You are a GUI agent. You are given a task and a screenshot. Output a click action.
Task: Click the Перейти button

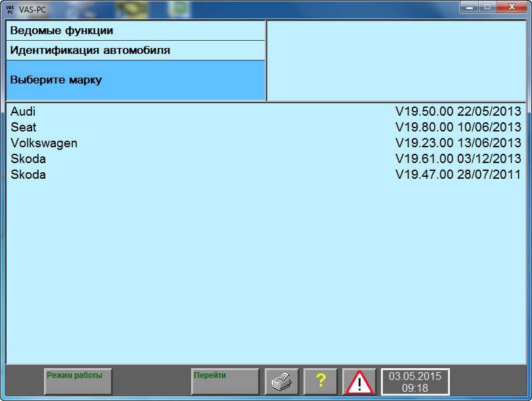(x=225, y=382)
